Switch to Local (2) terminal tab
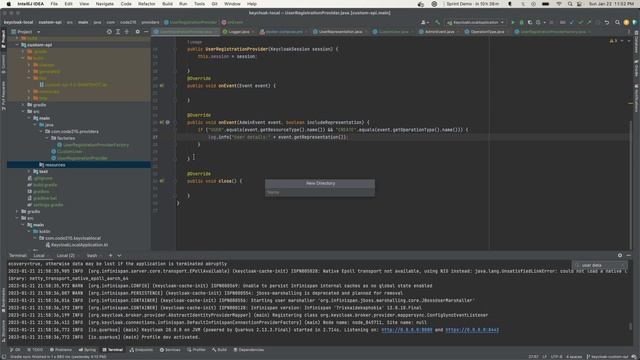Screen dimensions: 640x360 66,256
